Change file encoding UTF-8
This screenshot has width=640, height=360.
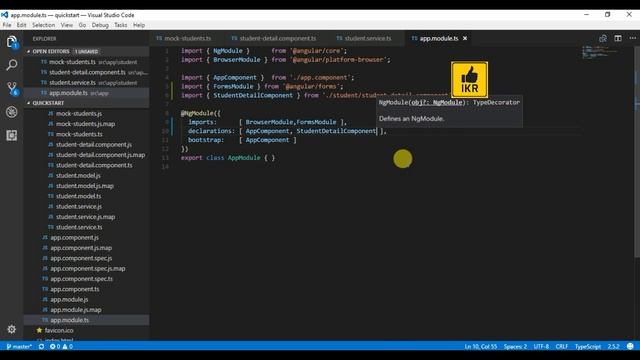[541, 347]
